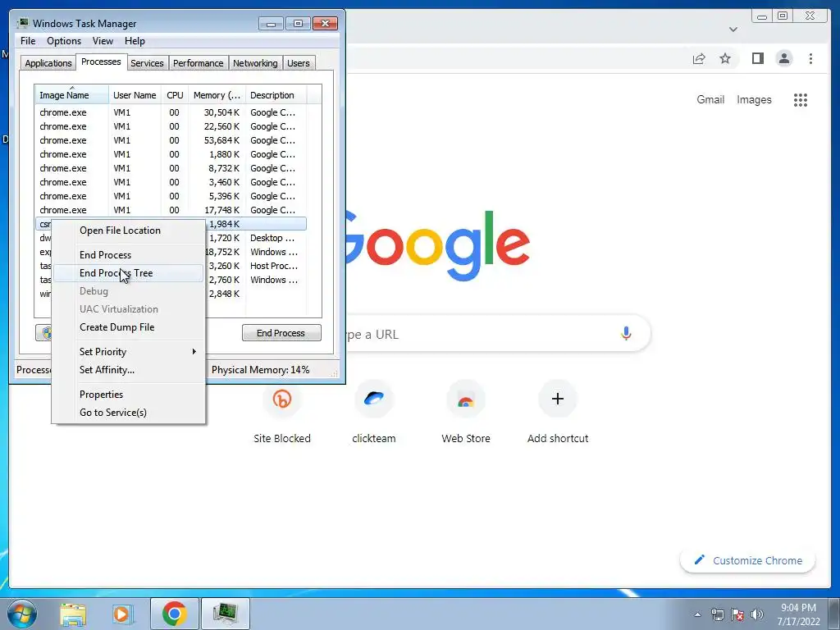
Task: Bookmark this page with star icon
Action: pyautogui.click(x=725, y=58)
